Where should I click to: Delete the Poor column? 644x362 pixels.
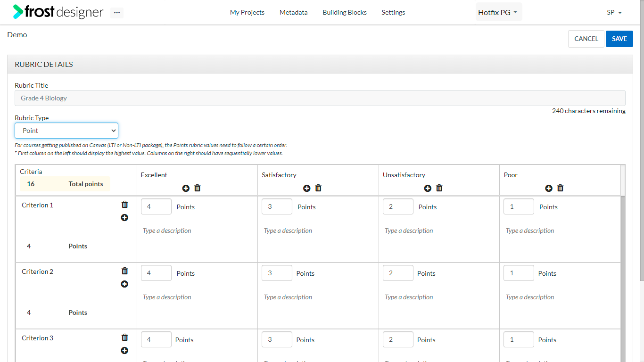pyautogui.click(x=561, y=188)
